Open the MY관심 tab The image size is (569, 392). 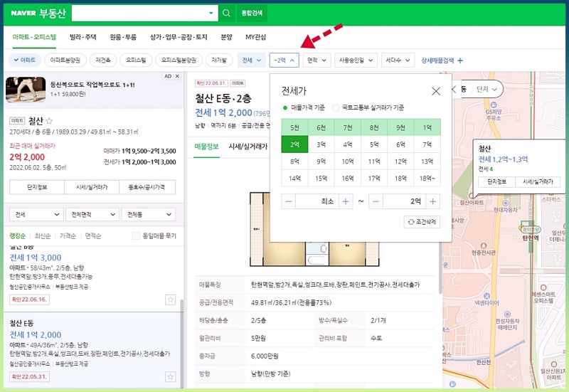256,37
